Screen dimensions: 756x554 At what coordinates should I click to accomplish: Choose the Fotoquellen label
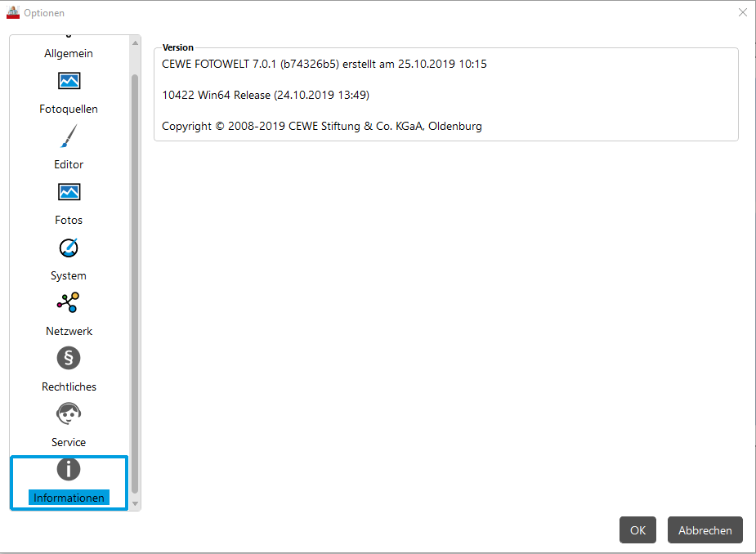69,109
